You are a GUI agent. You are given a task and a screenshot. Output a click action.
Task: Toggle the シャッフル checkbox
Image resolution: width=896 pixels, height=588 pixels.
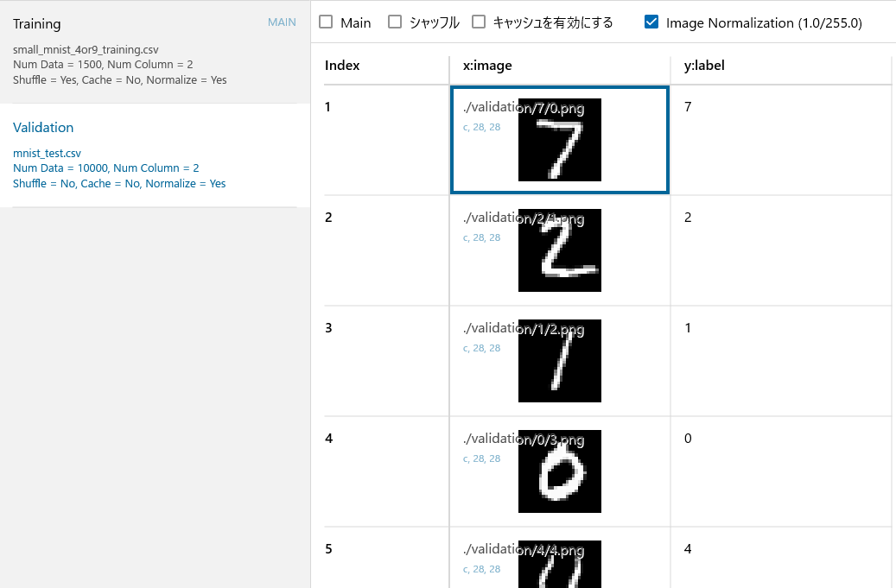[395, 22]
